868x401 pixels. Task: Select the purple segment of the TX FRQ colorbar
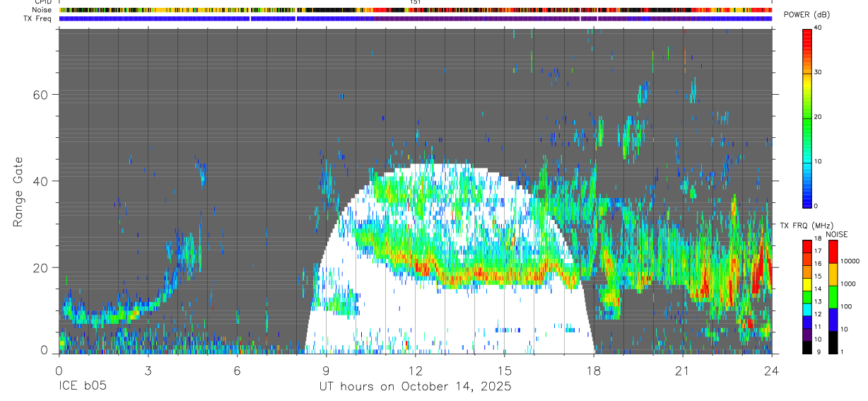808,335
